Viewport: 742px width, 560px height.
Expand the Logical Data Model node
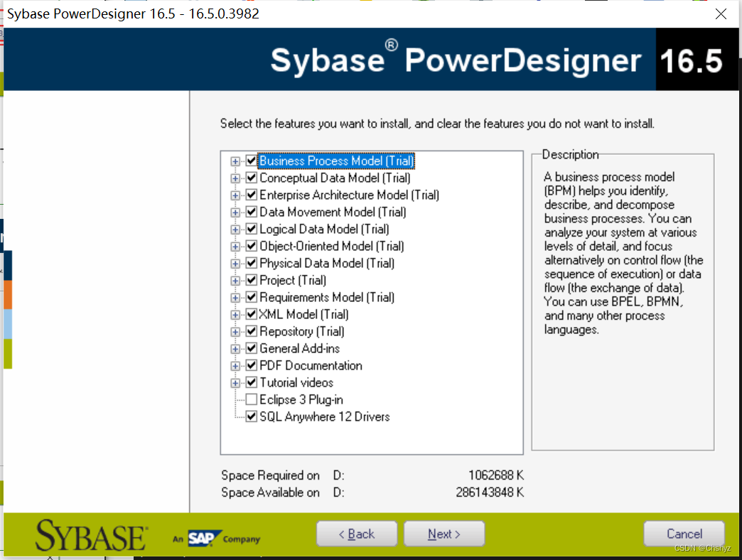[235, 230]
